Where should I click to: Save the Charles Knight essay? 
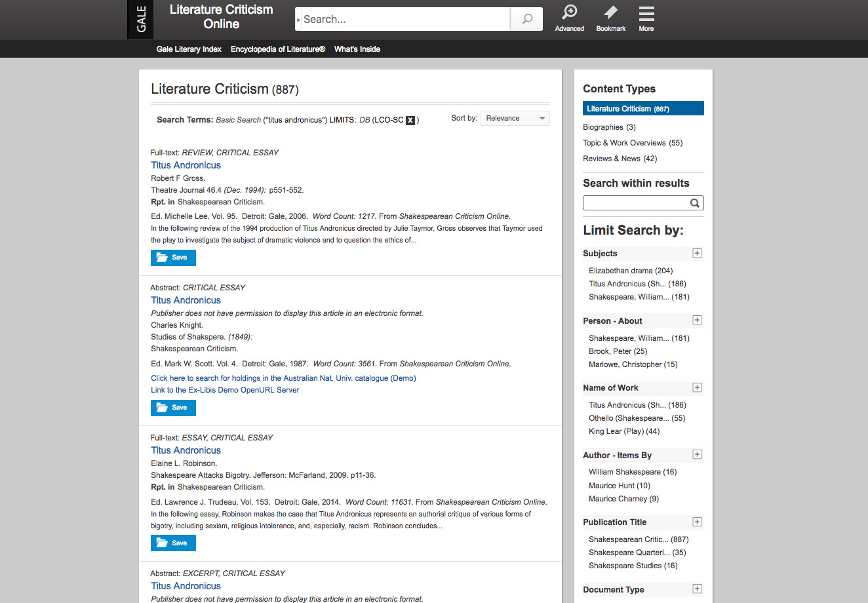tap(173, 408)
